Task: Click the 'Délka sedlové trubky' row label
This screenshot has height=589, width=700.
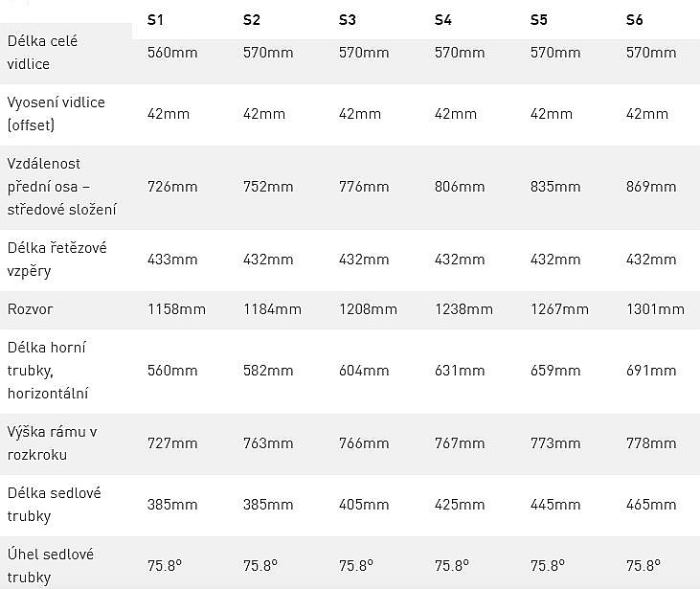Action: click(x=54, y=505)
